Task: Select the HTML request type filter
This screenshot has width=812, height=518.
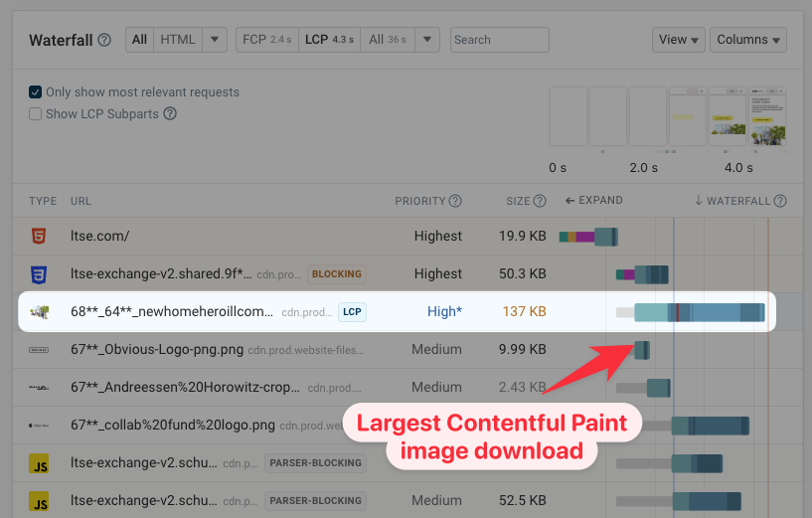Action: (x=178, y=40)
